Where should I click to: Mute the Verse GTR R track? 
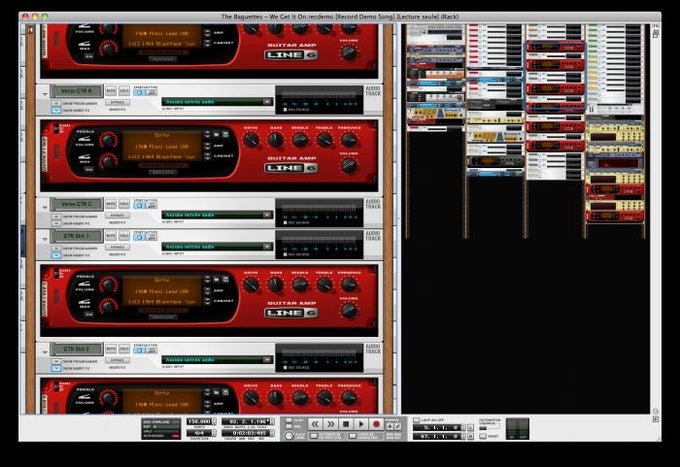(111, 91)
